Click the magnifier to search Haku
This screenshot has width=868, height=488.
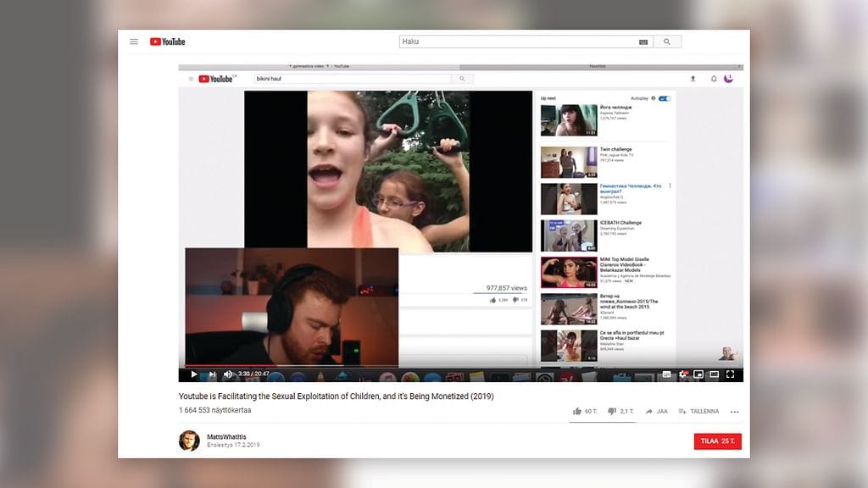[x=668, y=41]
